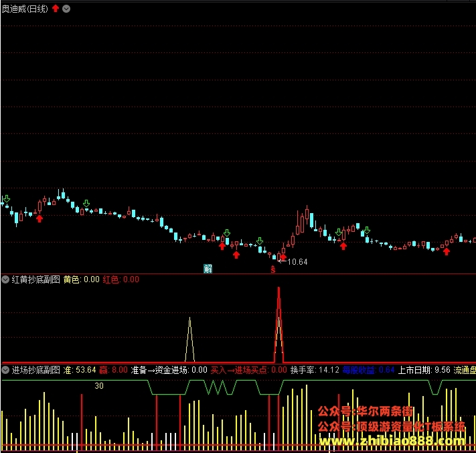Select the 准: 53.64 value
The height and width of the screenshot is (453, 476).
(x=80, y=370)
